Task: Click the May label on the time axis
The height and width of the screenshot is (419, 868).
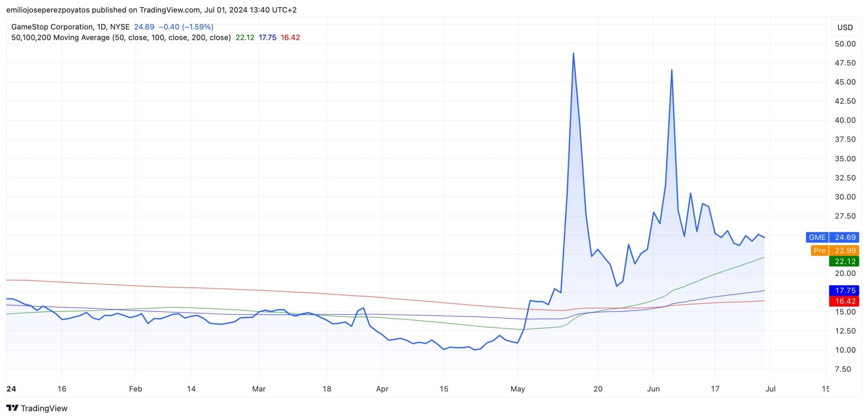Action: (517, 389)
